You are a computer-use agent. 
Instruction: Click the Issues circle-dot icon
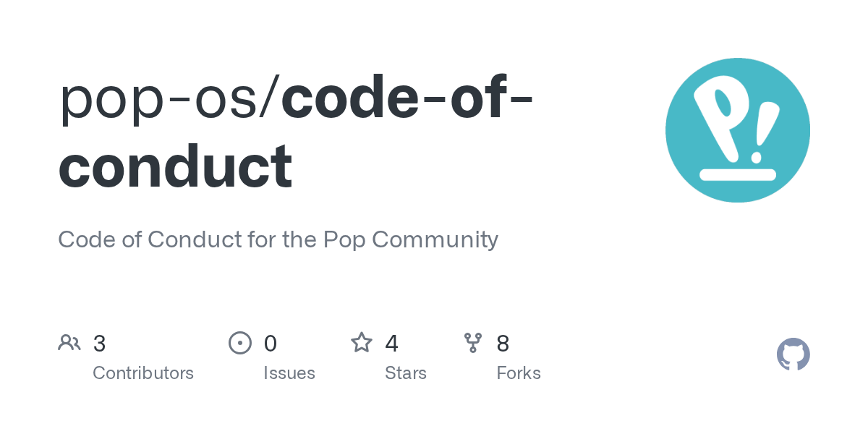click(x=240, y=343)
